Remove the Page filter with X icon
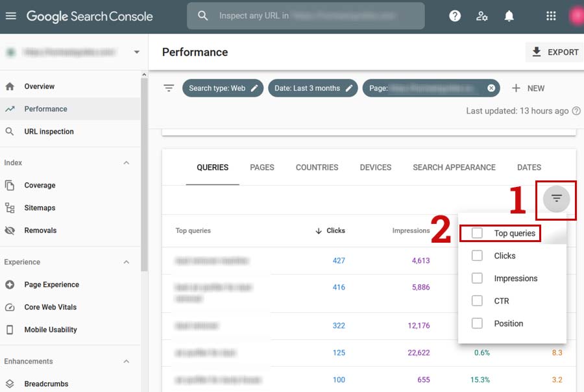584x392 pixels. [491, 88]
